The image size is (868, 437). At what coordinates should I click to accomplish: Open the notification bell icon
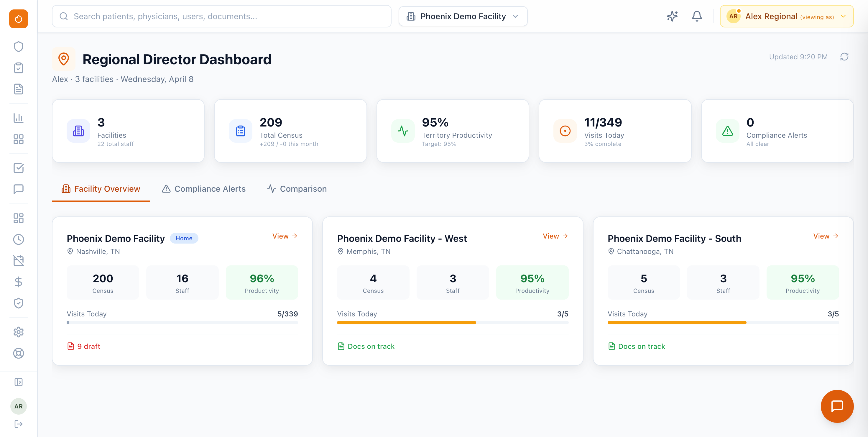[697, 16]
